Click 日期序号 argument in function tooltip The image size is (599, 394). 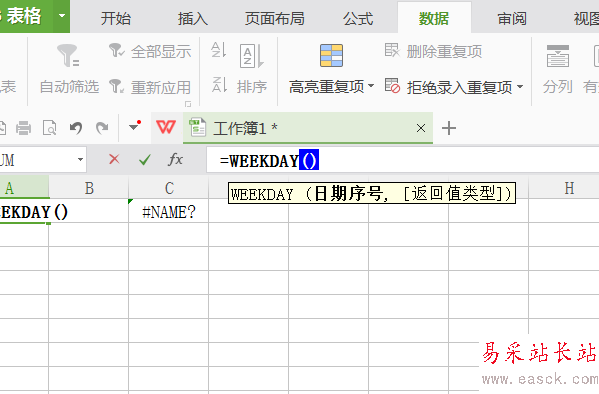coord(348,193)
